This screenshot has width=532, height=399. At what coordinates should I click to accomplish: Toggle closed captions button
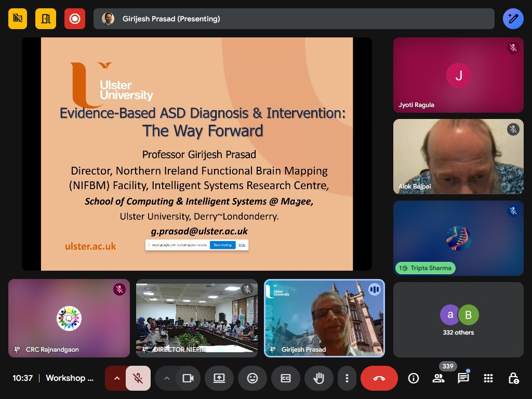(x=286, y=378)
